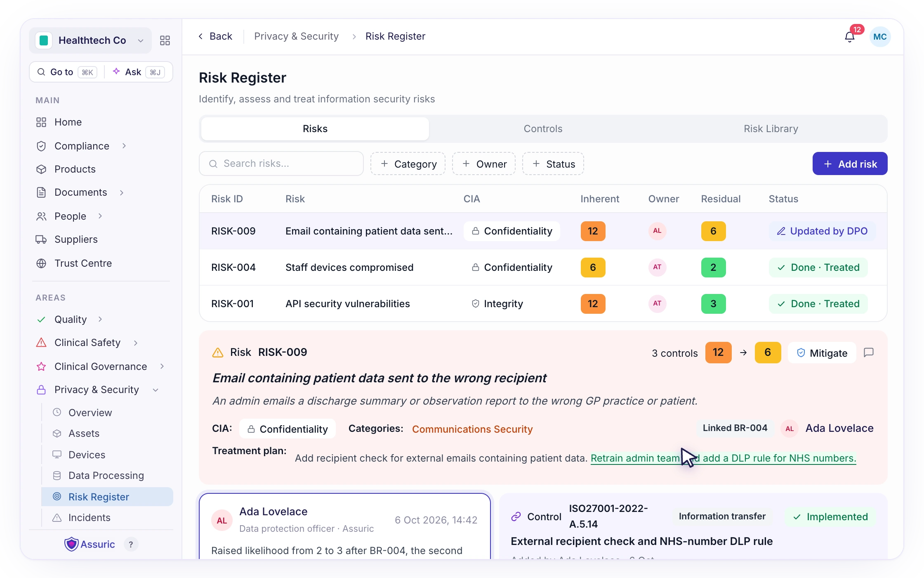Open the notifications bell icon
Image resolution: width=924 pixels, height=578 pixels.
(x=849, y=37)
